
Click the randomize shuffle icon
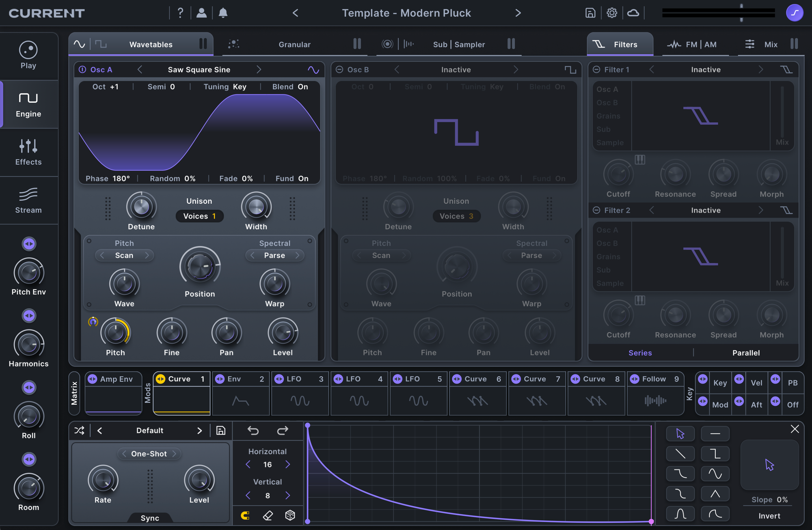click(x=79, y=431)
